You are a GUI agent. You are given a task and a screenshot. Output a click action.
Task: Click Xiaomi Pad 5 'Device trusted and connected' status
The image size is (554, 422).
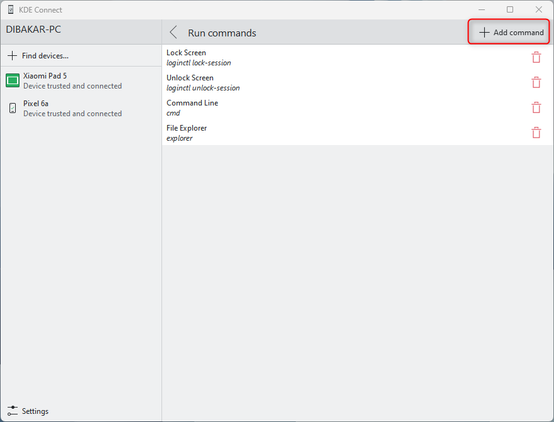(72, 86)
